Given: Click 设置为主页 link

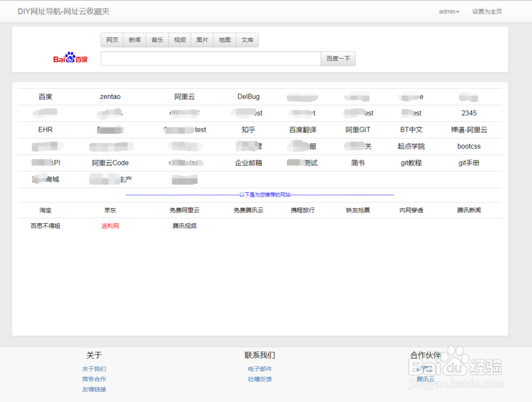Looking at the screenshot, I should (487, 12).
